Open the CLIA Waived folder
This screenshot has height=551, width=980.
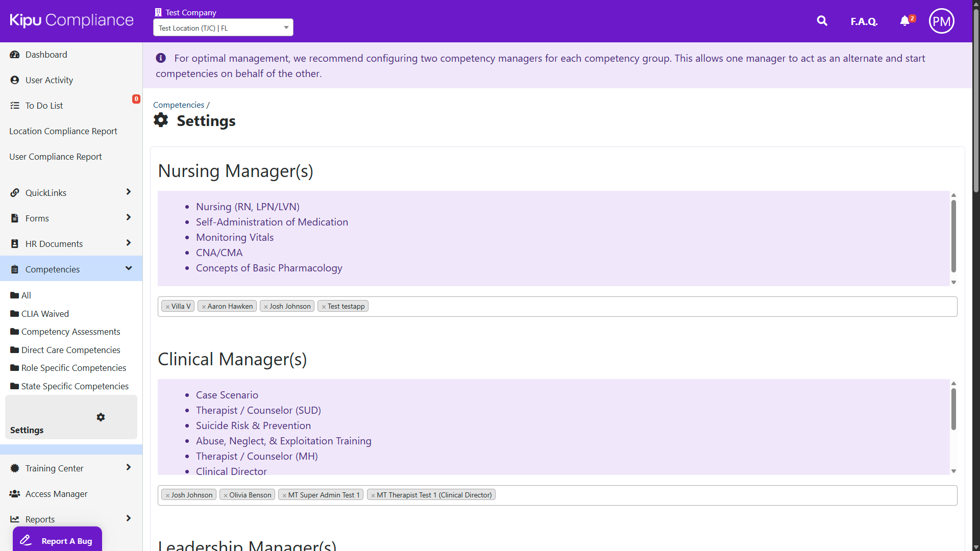45,314
